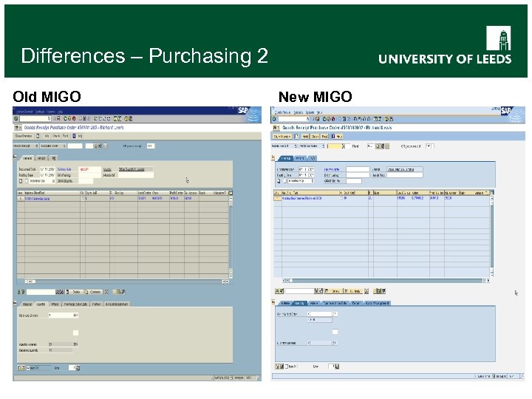Click the table settings icon at New MIGO grid corner
532x399 pixels.
[491, 192]
